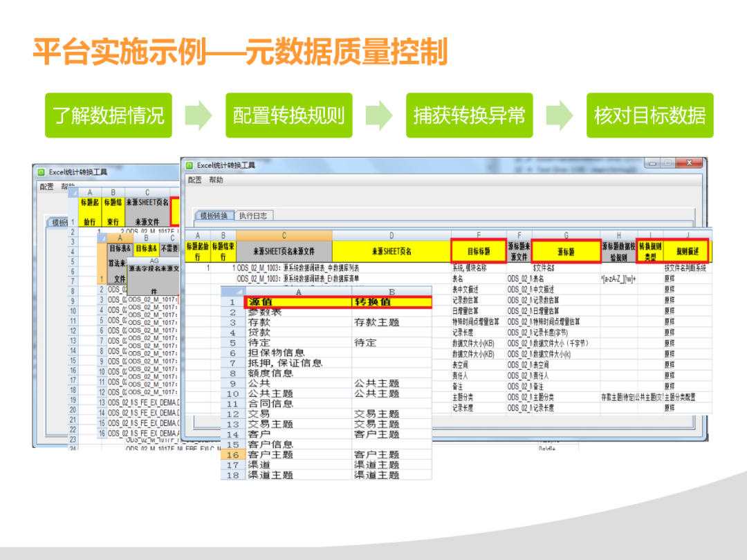The height and width of the screenshot is (560, 747).
Task: Select the 源标题数据校验规则 header cell
Action: click(618, 251)
